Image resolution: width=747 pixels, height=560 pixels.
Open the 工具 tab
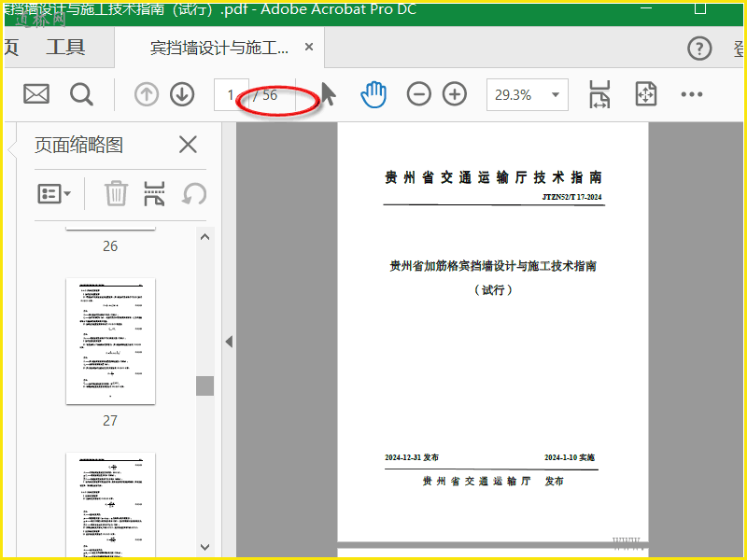point(65,48)
